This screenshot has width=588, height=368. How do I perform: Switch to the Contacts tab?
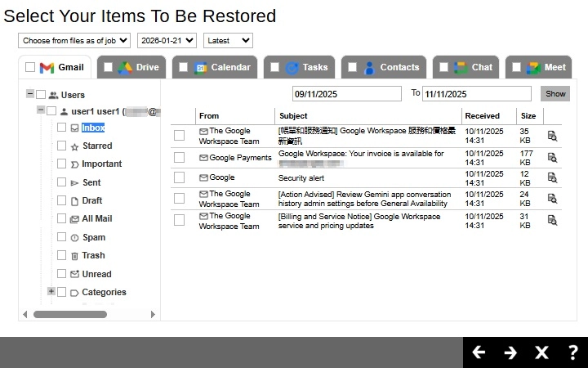(x=384, y=67)
